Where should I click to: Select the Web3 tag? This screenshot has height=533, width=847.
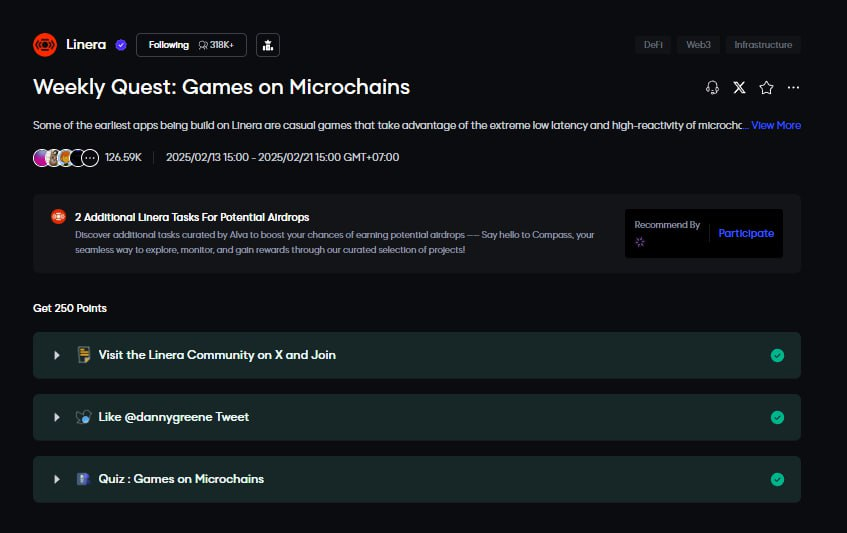click(698, 45)
